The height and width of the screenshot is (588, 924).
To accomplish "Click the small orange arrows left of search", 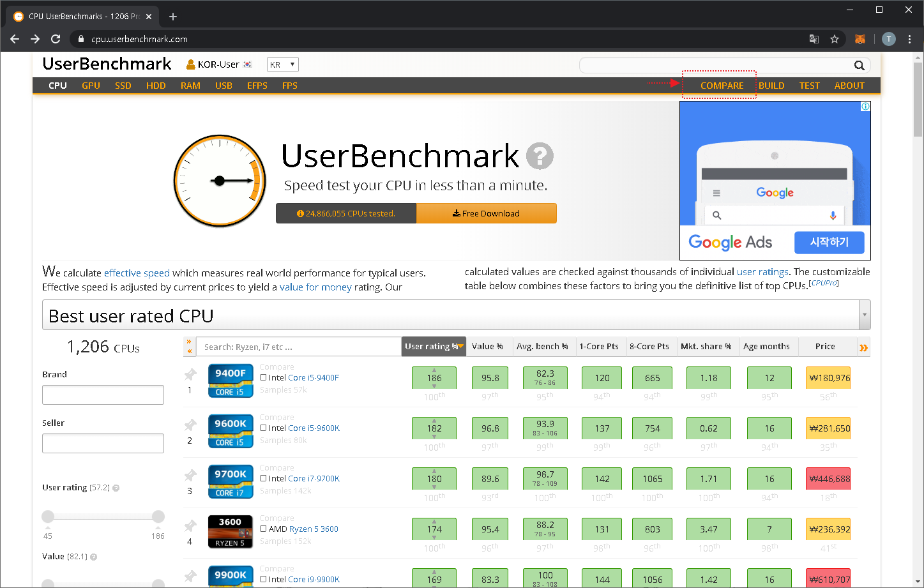I will click(189, 346).
